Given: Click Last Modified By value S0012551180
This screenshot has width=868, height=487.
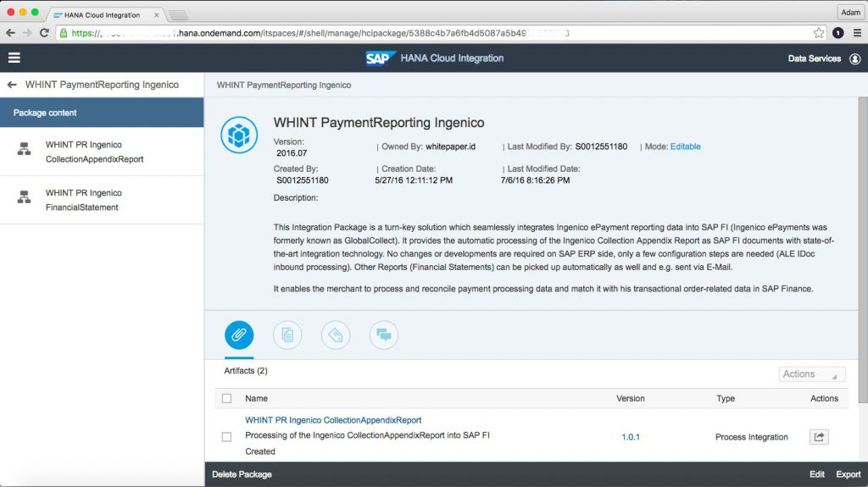Looking at the screenshot, I should (x=601, y=147).
